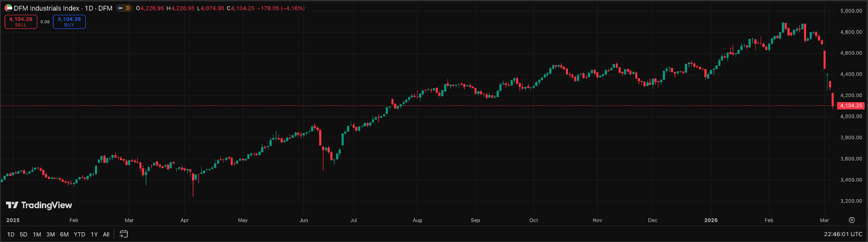Click the 0.00 spread value
The image size is (868, 242).
point(45,22)
